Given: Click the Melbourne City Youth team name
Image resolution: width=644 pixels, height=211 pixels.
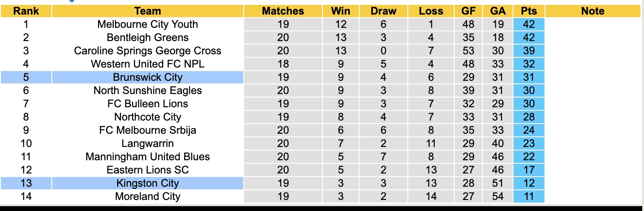Looking at the screenshot, I should point(147,24).
